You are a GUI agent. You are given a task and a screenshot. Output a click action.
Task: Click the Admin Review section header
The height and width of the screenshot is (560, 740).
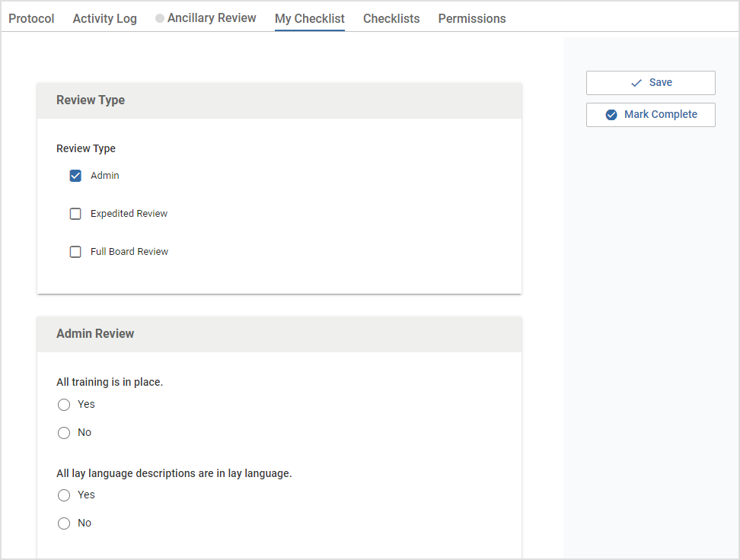pyautogui.click(x=95, y=333)
